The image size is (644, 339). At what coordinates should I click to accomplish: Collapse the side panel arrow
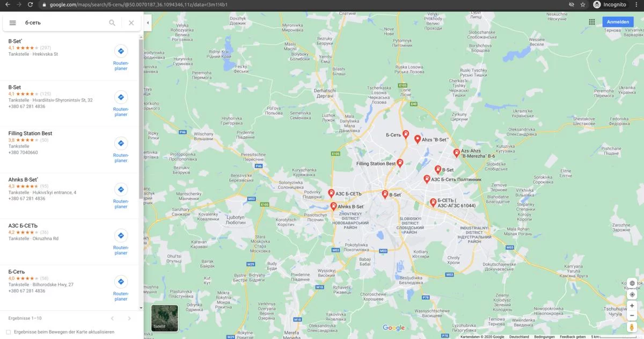(148, 23)
